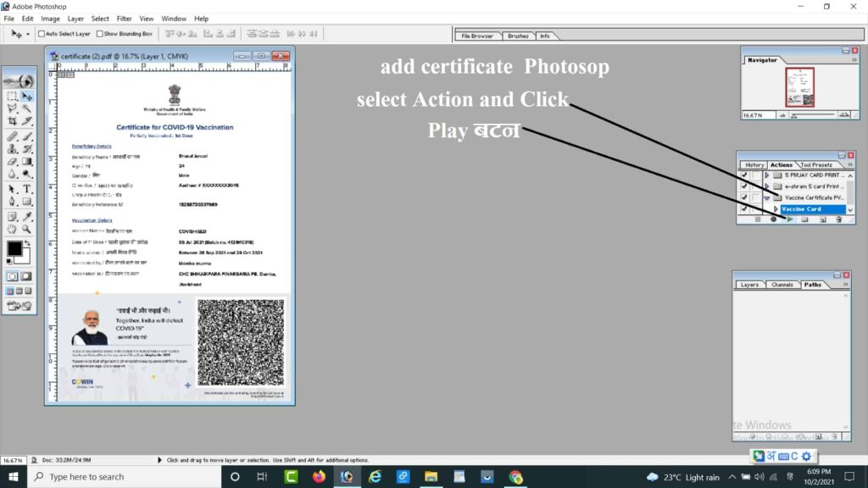Reset to default foreground and background colors
868x488 pixels.
8,261
